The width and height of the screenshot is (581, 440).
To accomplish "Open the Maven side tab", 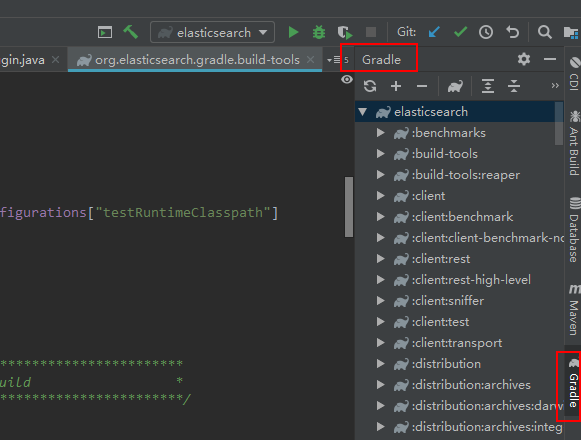I will [574, 310].
